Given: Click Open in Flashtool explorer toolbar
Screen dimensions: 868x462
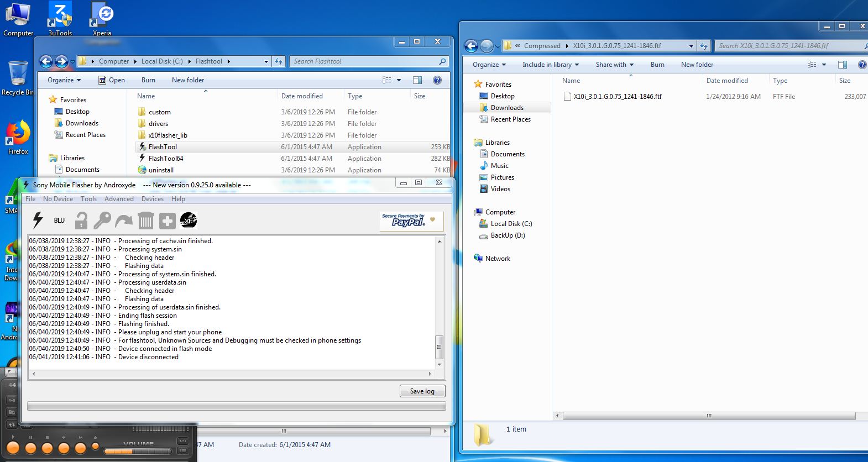Looking at the screenshot, I should pos(112,80).
